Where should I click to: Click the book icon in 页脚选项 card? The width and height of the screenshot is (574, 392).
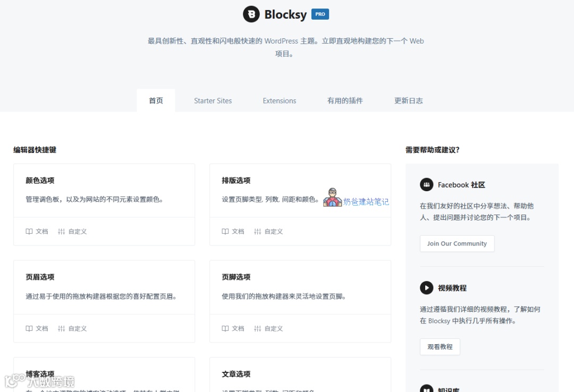point(225,328)
